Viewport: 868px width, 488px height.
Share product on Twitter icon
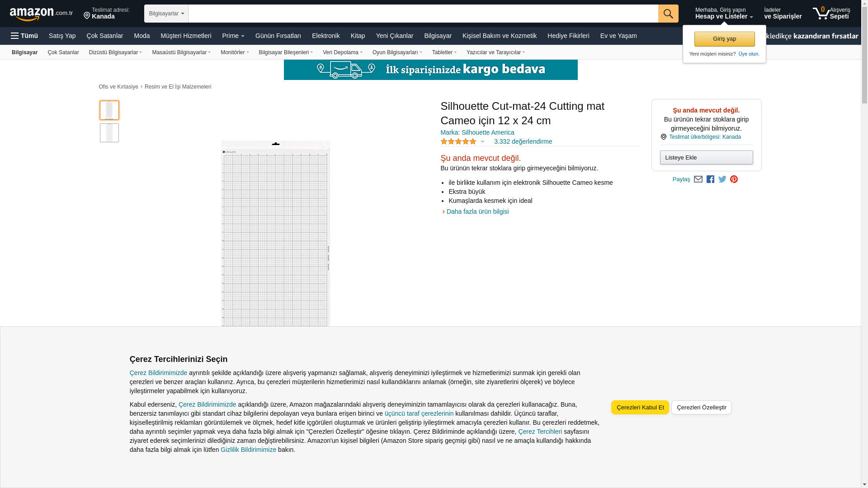pos(722,179)
